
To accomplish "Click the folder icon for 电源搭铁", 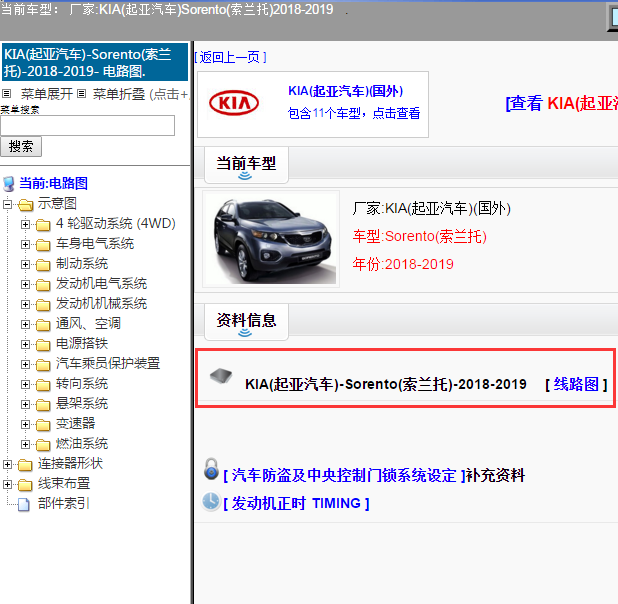I will [43, 345].
